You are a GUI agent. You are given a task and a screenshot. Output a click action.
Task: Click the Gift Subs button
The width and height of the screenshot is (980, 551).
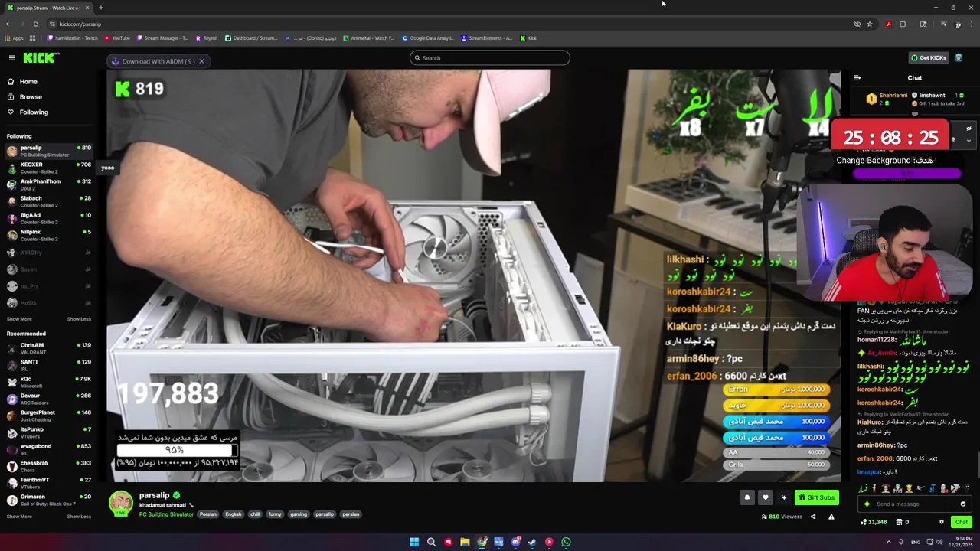pos(816,497)
